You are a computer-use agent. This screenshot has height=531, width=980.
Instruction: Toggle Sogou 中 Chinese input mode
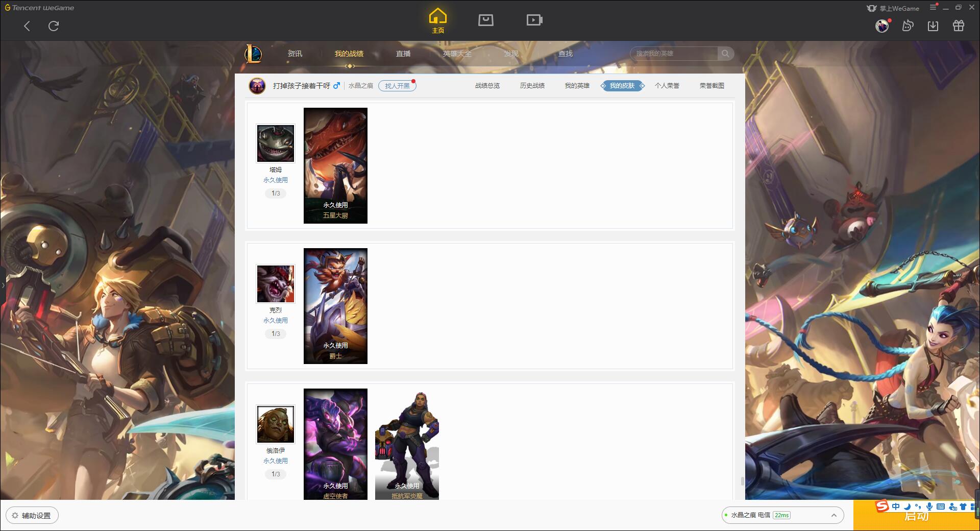(x=896, y=506)
